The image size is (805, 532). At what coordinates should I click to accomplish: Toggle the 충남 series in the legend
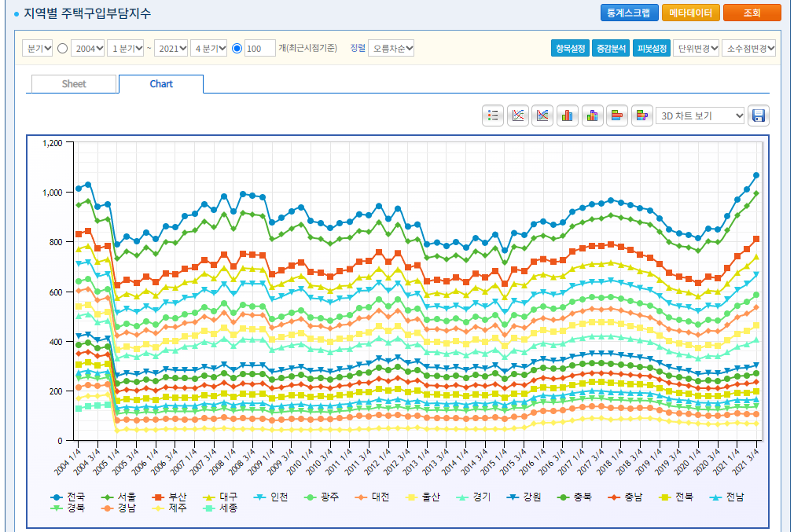tap(626, 497)
